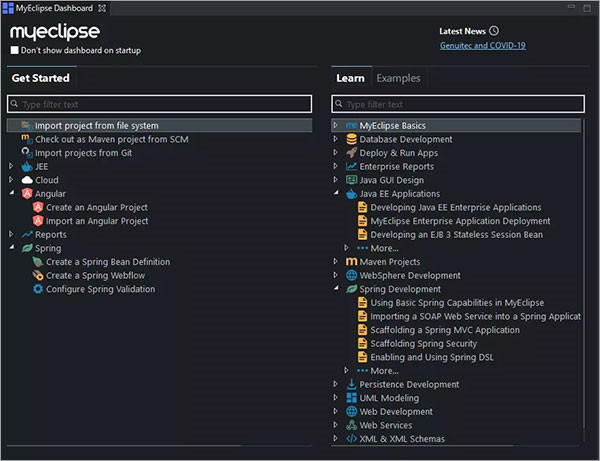
Task: Enable Don't show dashboard on startup checkbox
Action: (x=14, y=50)
